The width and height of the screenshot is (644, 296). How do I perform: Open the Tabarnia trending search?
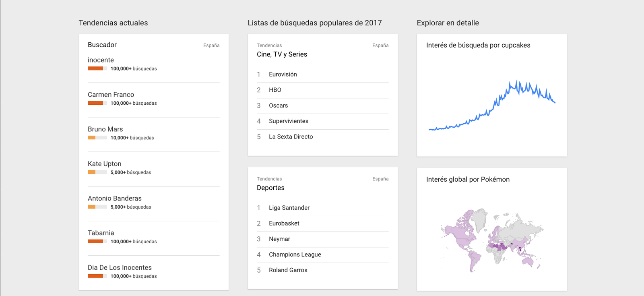point(101,233)
